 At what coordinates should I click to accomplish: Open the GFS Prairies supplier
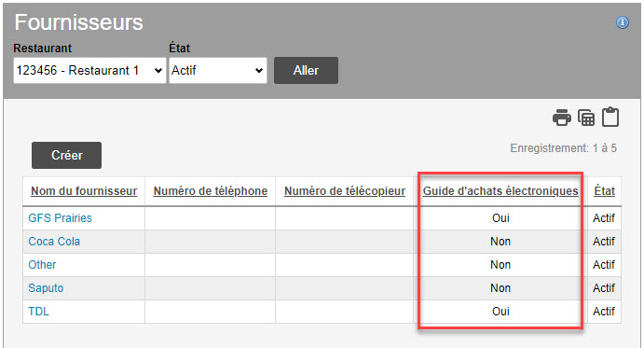coord(60,218)
